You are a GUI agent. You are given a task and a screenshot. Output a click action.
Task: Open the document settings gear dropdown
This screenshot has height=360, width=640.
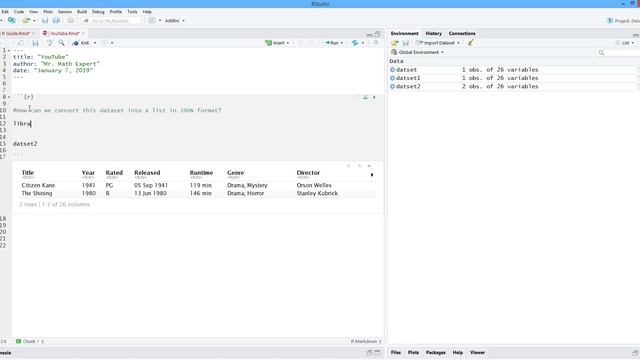point(107,43)
